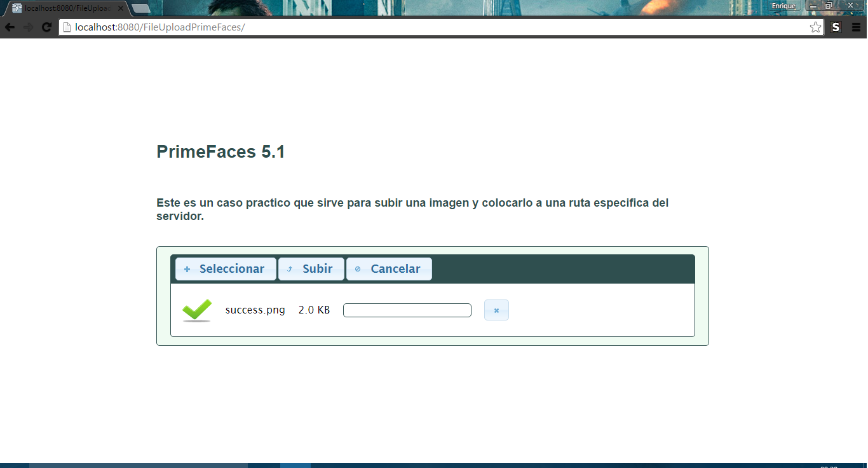Click the upload progress bar for success.png
This screenshot has width=868, height=468.
(x=407, y=310)
